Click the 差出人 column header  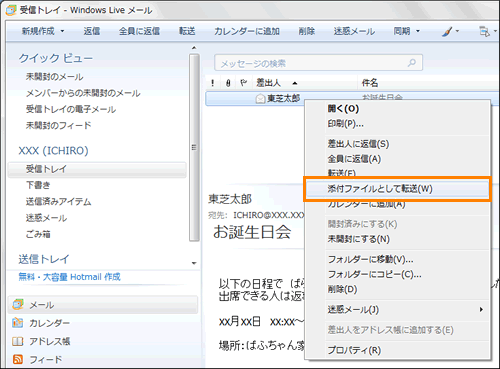(x=268, y=83)
